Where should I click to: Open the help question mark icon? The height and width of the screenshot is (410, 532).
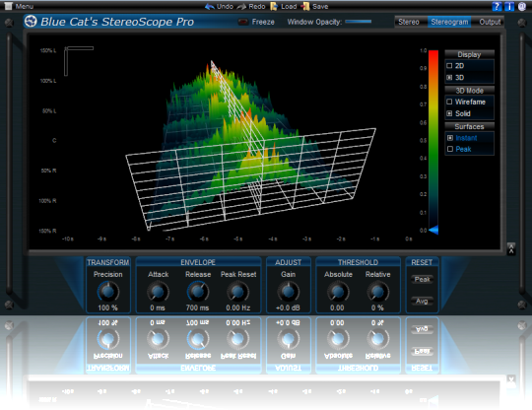497,6
